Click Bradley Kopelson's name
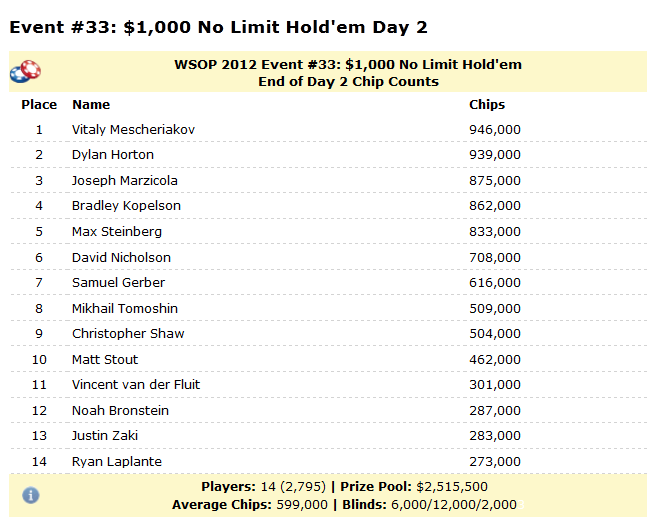The height and width of the screenshot is (530, 652). click(x=126, y=206)
